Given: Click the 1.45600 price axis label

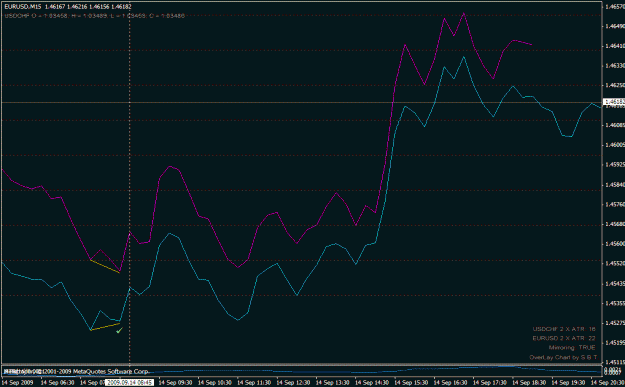Looking at the screenshot, I should click(x=615, y=244).
